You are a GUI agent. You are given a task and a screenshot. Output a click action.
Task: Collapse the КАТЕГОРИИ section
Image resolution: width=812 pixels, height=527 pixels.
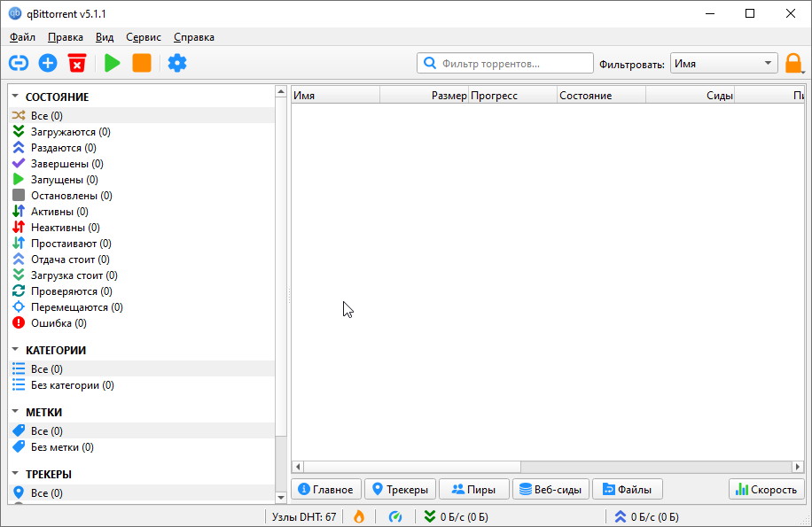click(x=15, y=350)
